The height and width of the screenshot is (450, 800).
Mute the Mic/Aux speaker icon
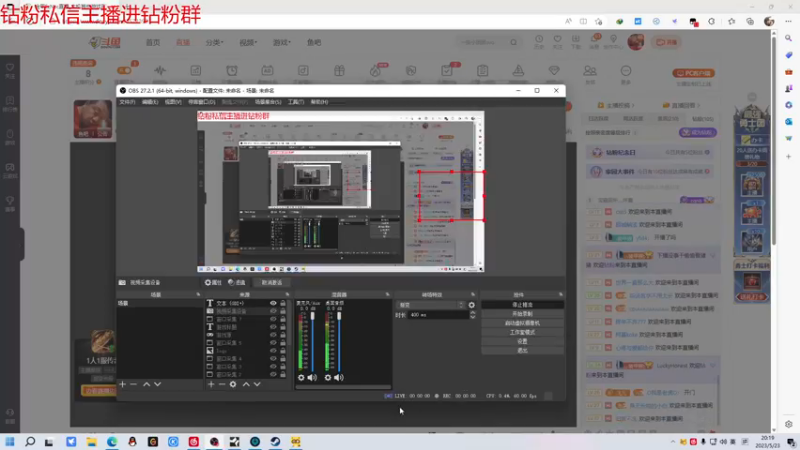[312, 378]
